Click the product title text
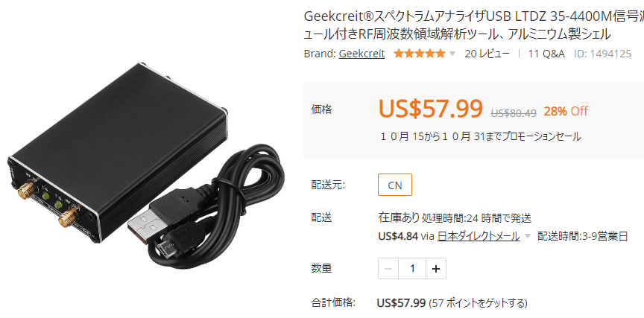 click(x=473, y=25)
